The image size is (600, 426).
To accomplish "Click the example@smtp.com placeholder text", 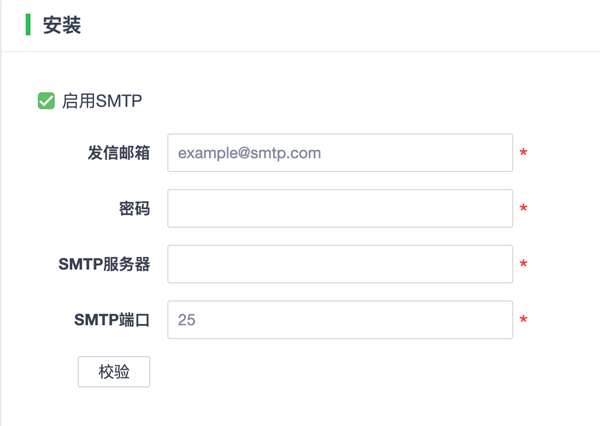I will click(x=249, y=153).
